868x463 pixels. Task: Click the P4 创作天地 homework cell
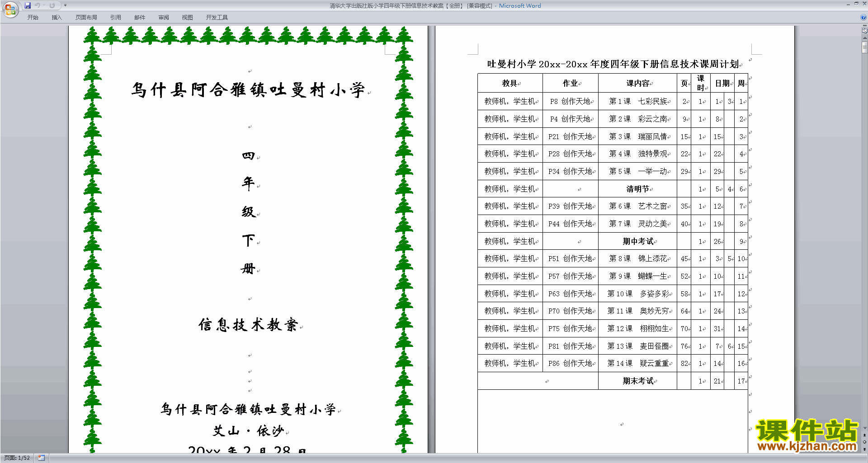coord(571,119)
